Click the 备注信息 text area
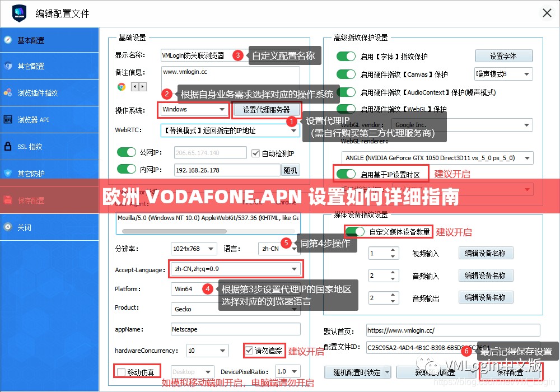The image size is (560, 392). click(x=230, y=80)
